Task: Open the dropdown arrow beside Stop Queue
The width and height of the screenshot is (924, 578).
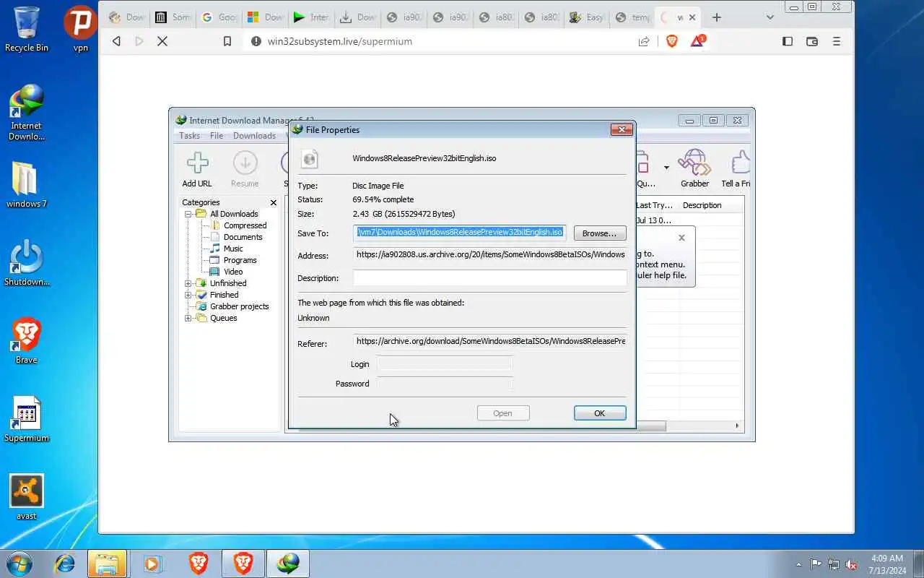Action: (x=666, y=168)
